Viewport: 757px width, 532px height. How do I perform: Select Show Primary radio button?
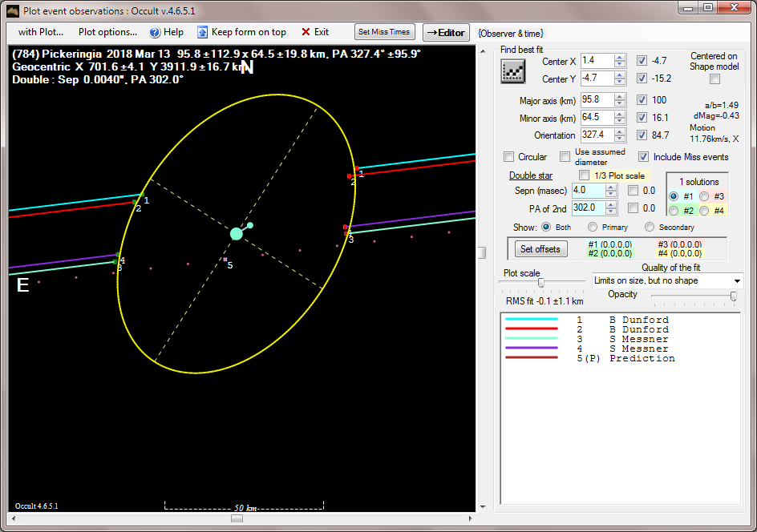click(593, 227)
